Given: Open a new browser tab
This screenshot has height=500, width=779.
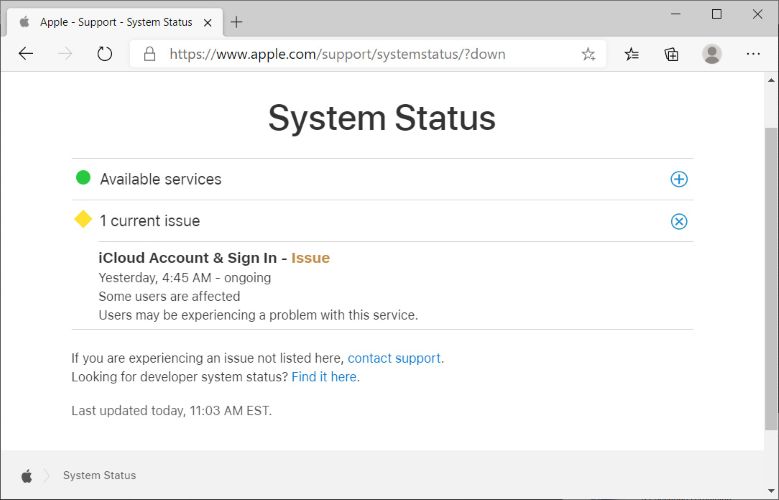Looking at the screenshot, I should click(237, 22).
